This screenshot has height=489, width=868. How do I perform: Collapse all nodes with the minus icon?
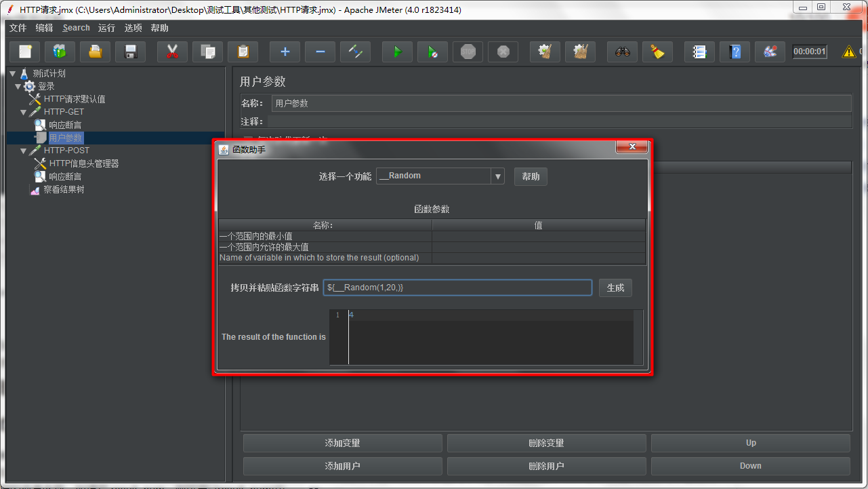tap(321, 52)
